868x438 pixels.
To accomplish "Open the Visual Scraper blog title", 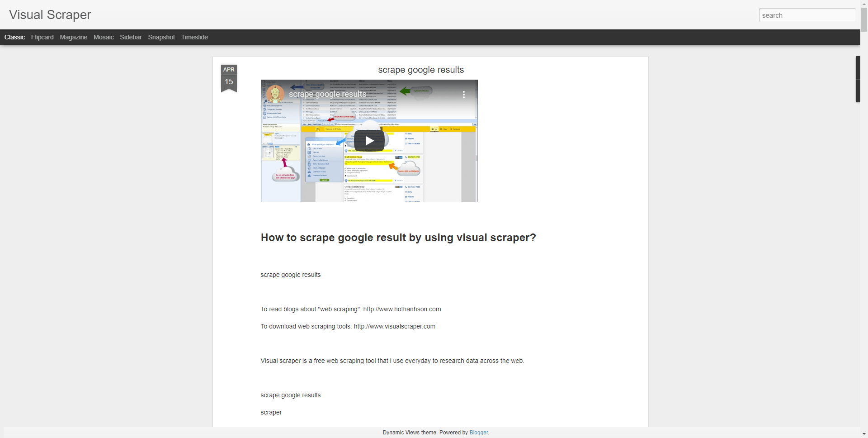I will 50,14.
